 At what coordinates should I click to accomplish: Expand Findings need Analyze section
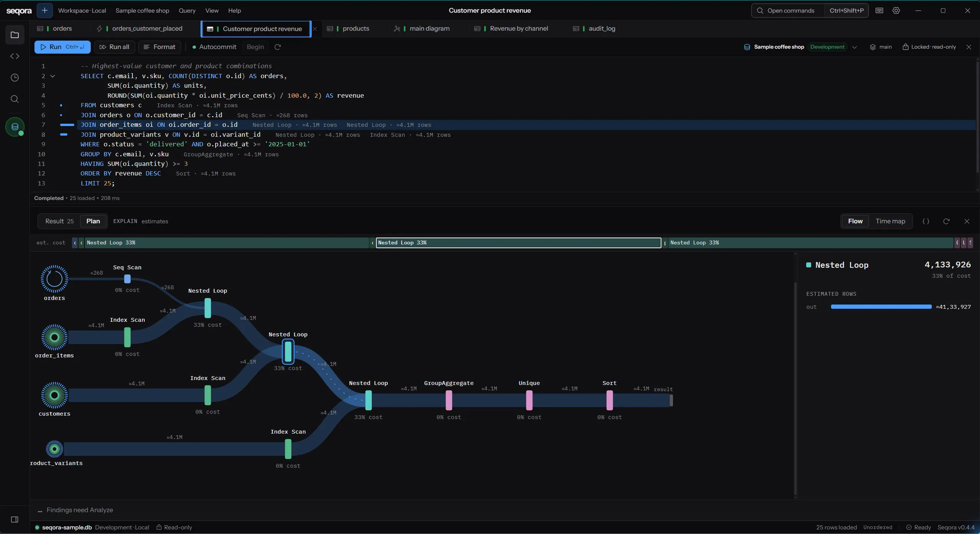pos(75,510)
